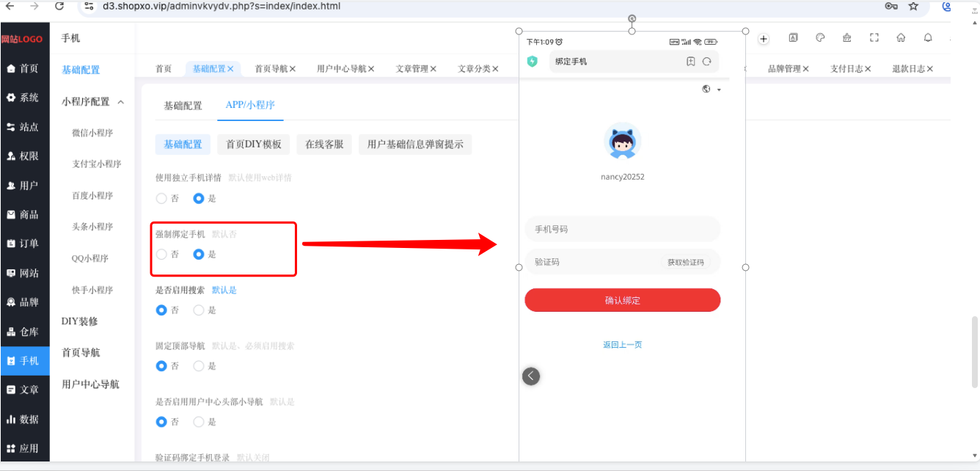Select 否 for 强制绑定手机
Viewport: 980px width, 471px height.
[161, 255]
